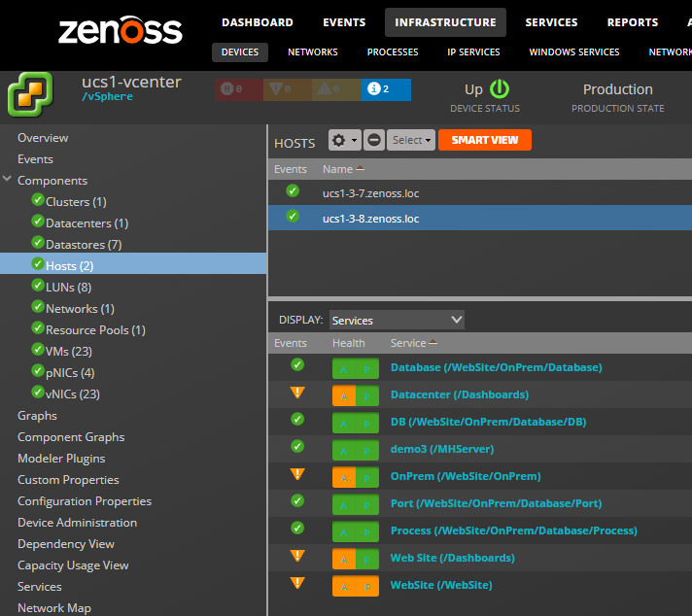Screen dimensions: 692x616
Task: Open the Port (/WebSite/OnPrem/Database/Port) link
Action: pos(496,503)
